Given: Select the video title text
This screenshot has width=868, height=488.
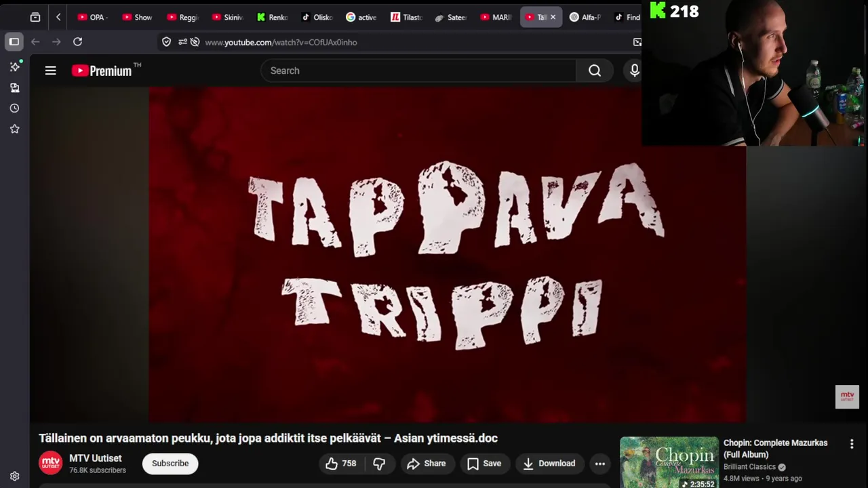Looking at the screenshot, I should tap(268, 439).
